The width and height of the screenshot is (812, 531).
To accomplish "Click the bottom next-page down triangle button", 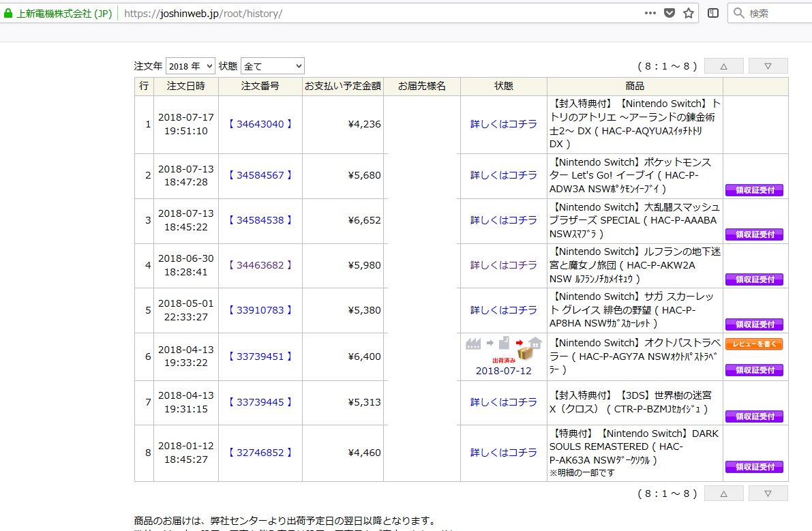I will (x=768, y=494).
